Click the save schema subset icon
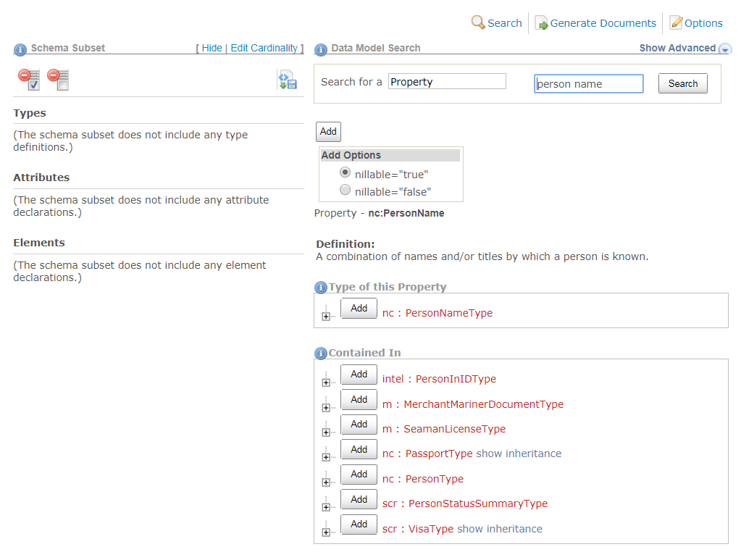741x560 pixels. (x=287, y=80)
